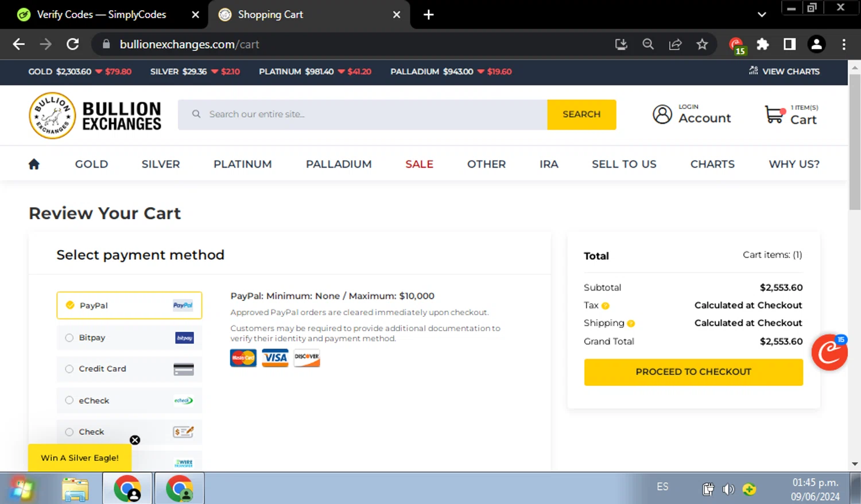Reload the page with refresh icon
Screen dimensions: 861x504
click(73, 44)
